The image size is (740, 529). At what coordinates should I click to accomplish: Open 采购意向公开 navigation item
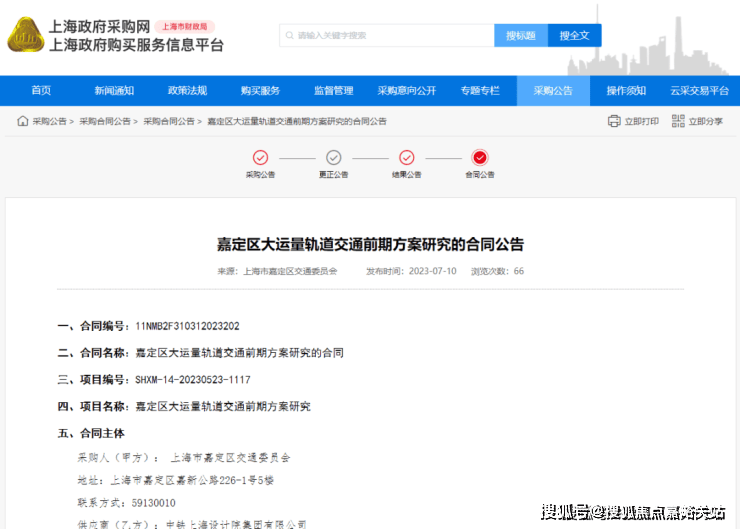click(406, 90)
